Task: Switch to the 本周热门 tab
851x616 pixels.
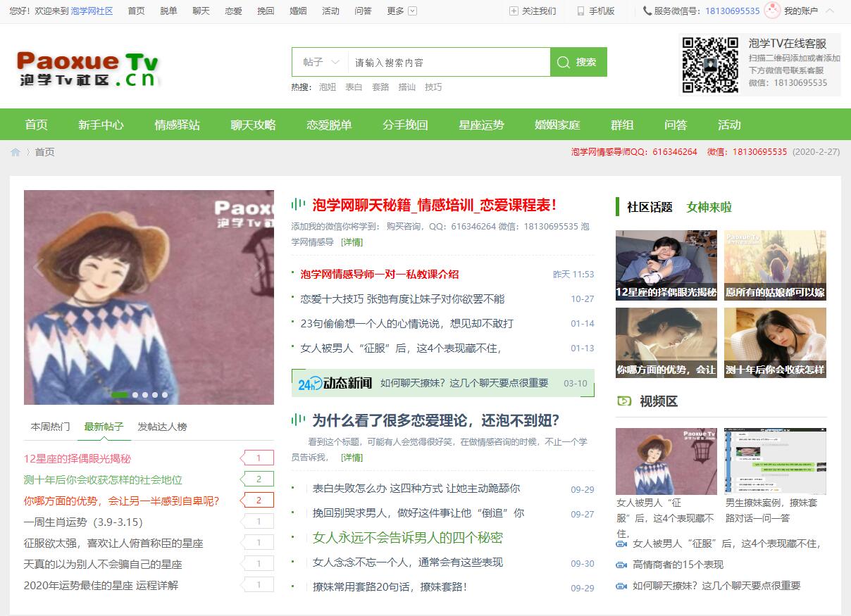Action: click(50, 427)
